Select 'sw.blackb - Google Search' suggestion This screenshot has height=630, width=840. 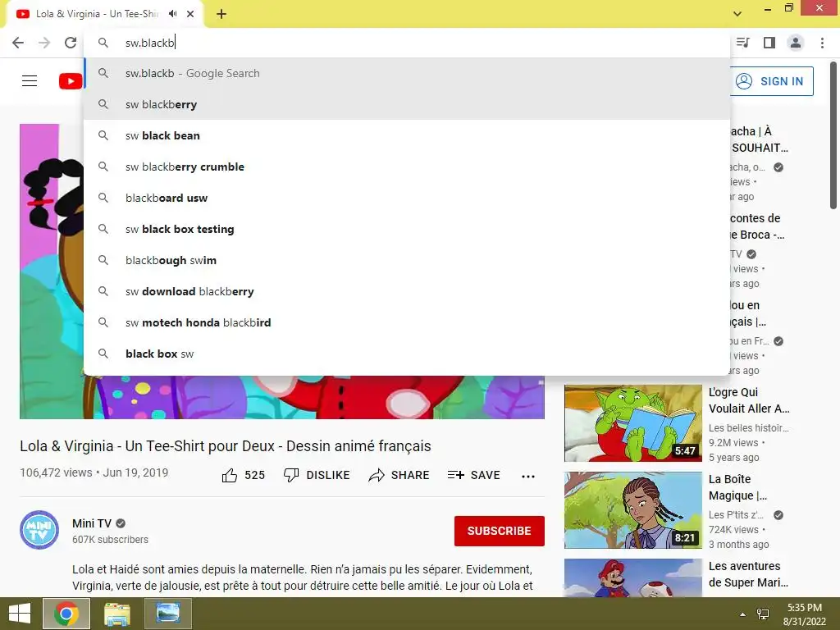[x=407, y=73]
